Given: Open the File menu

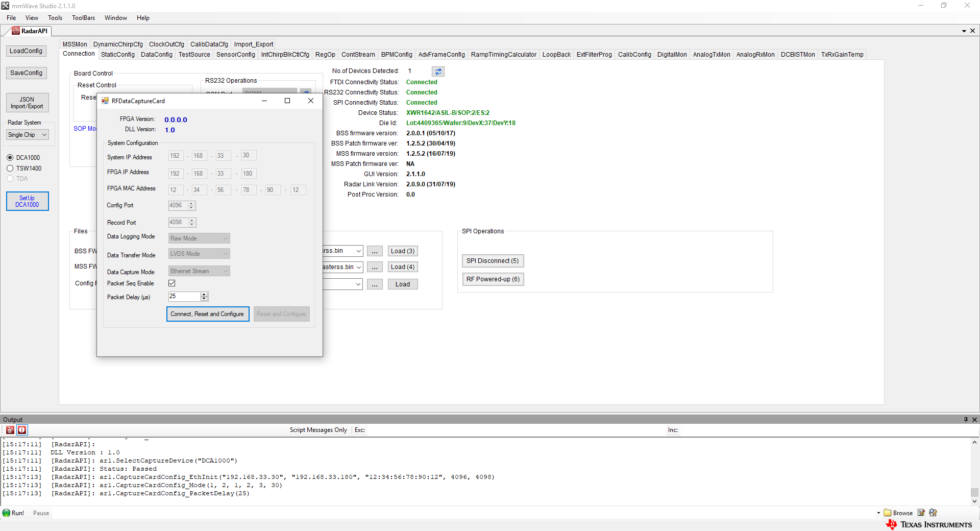Looking at the screenshot, I should (x=11, y=18).
